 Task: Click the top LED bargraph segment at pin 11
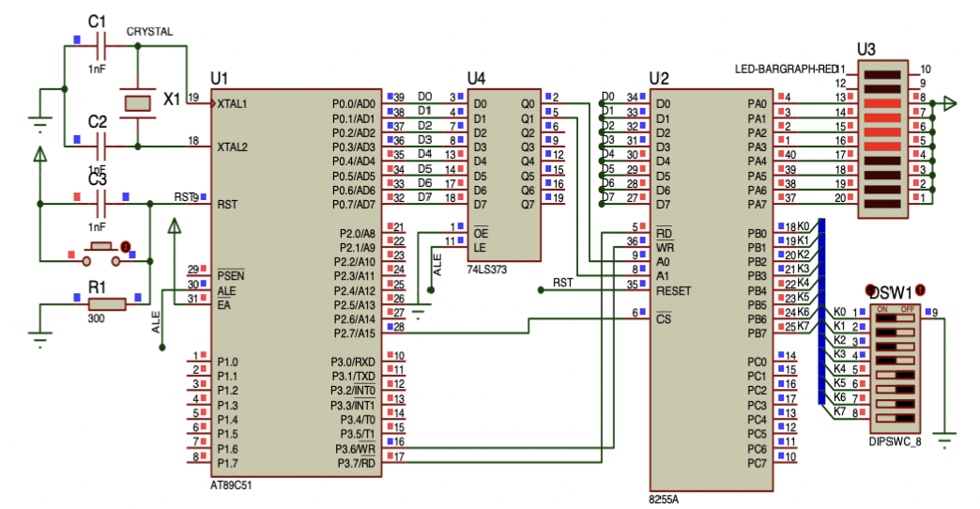pos(882,74)
